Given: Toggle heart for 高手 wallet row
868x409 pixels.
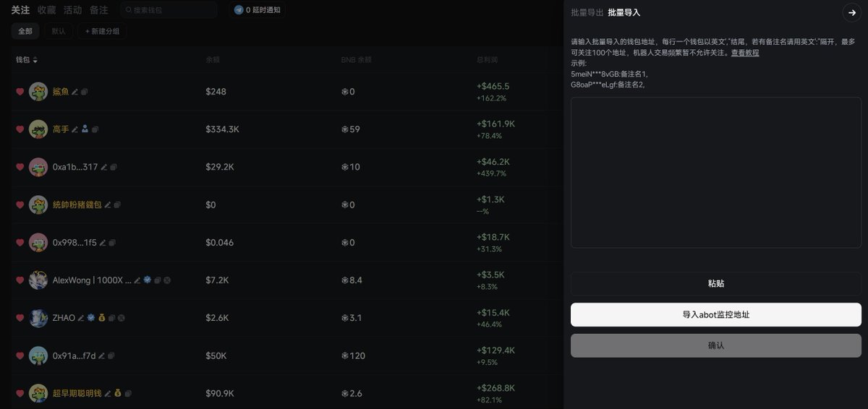Looking at the screenshot, I should tap(20, 129).
